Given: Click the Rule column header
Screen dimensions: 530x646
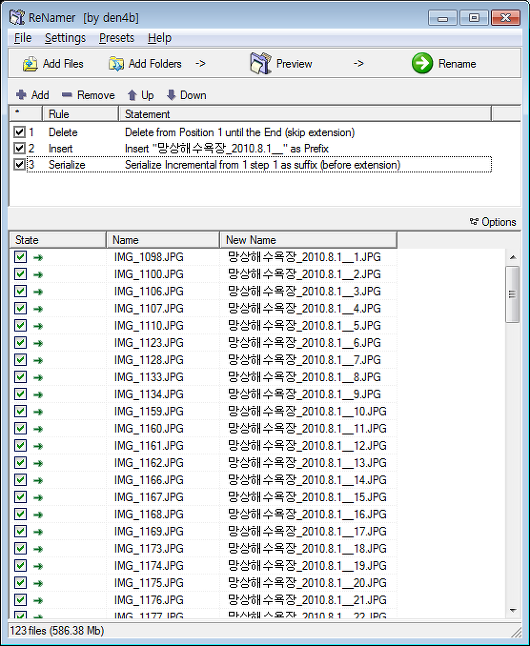Looking at the screenshot, I should 81,114.
